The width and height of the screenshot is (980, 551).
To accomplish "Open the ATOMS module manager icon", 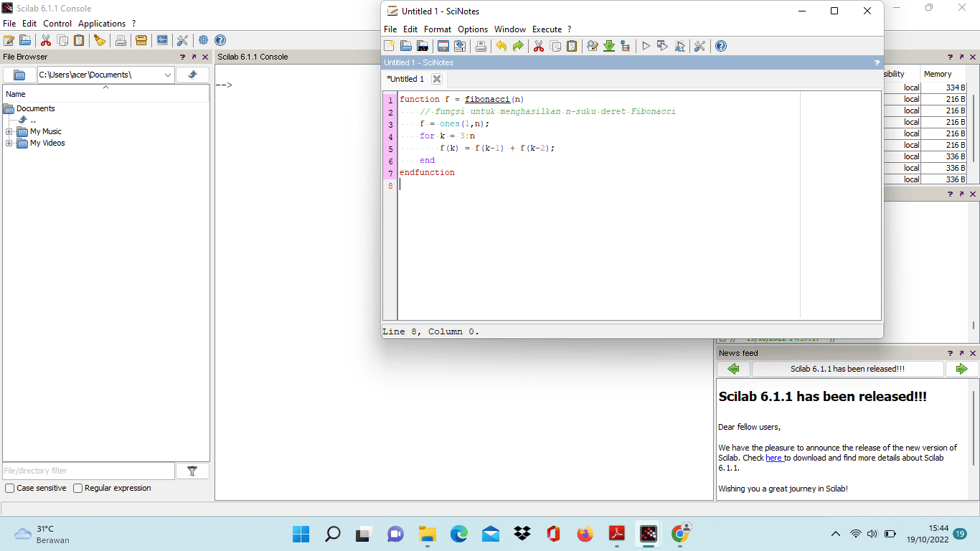I will [141, 41].
